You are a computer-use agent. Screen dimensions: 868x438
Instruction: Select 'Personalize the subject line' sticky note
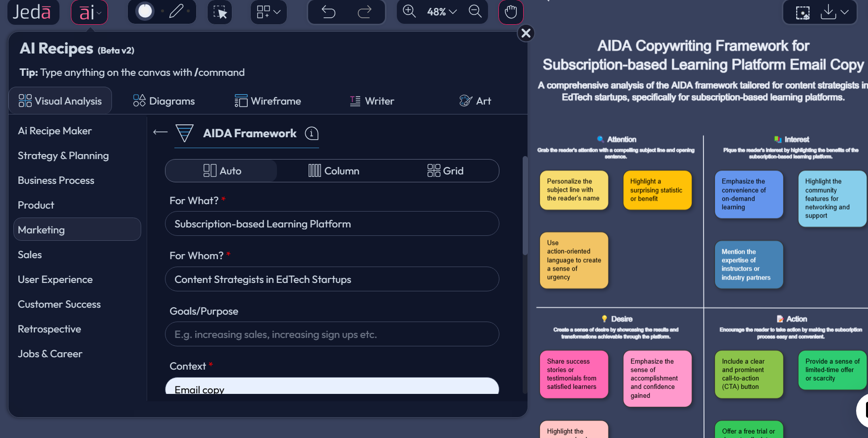pyautogui.click(x=574, y=190)
